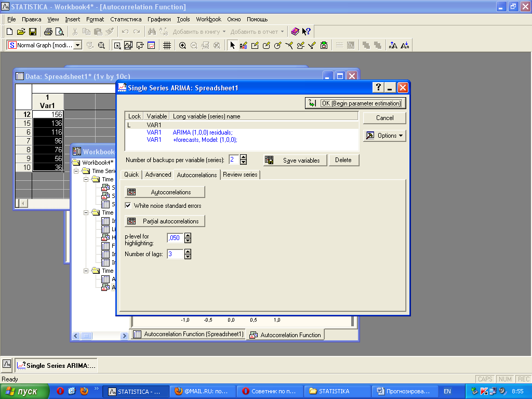Switch to the Review series tab

240,175
